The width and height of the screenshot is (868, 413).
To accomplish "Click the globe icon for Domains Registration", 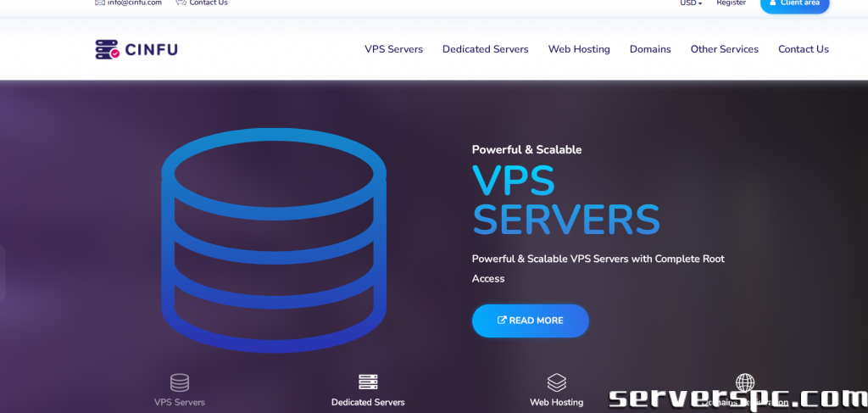I will [745, 382].
